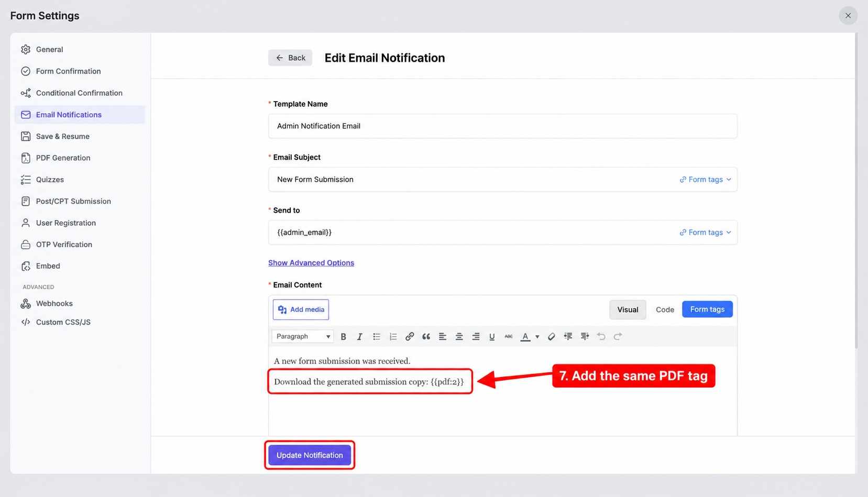
Task: Switch editor to Code tab
Action: point(665,310)
